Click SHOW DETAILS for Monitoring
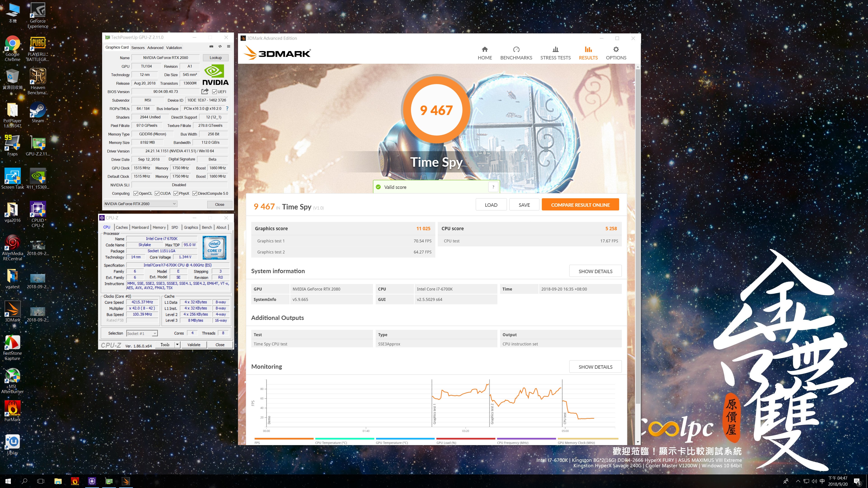The image size is (868, 488). pos(595,367)
